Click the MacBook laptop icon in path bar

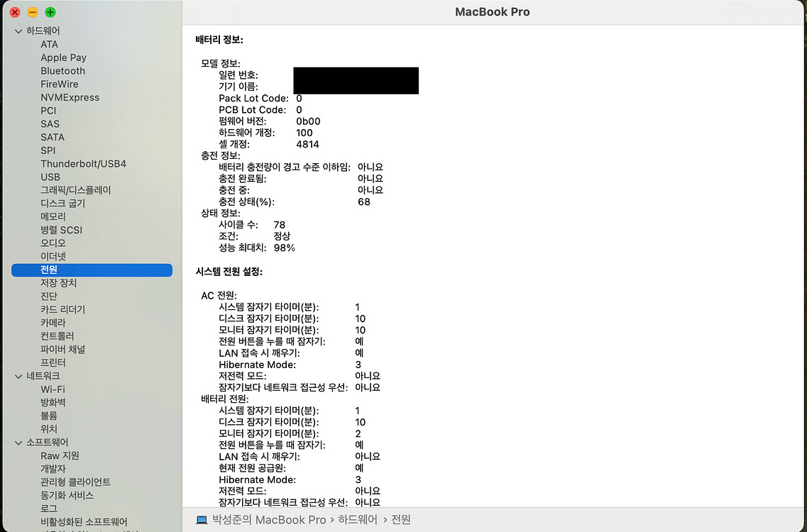click(202, 520)
